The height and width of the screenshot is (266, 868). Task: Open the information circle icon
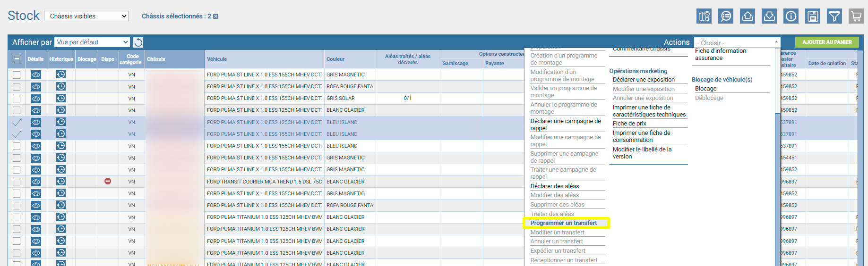coord(791,16)
